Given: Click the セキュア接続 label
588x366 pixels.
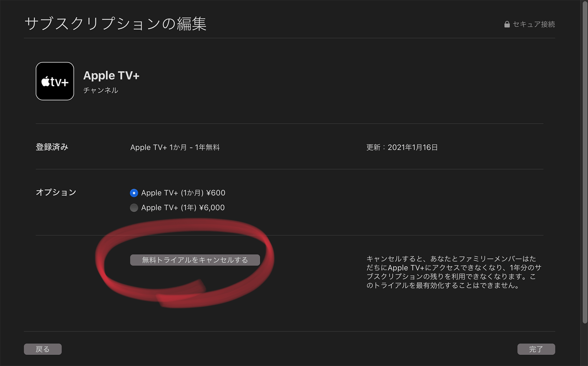Looking at the screenshot, I should [x=534, y=24].
